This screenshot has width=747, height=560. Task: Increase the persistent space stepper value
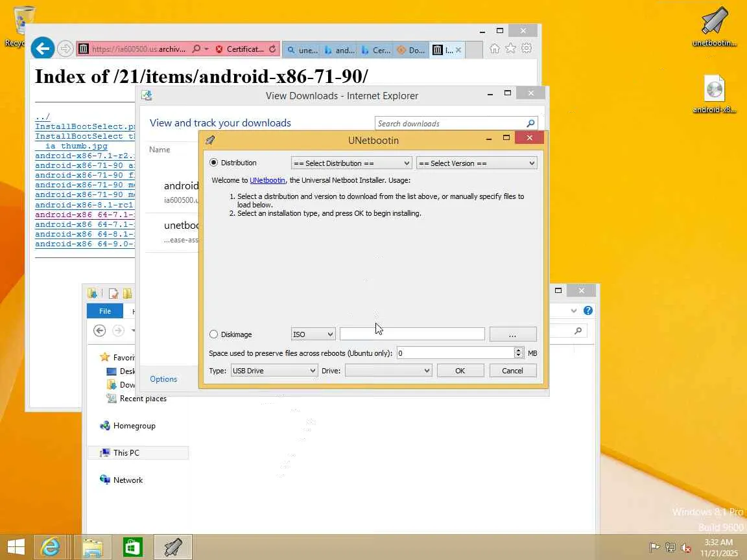click(x=518, y=350)
